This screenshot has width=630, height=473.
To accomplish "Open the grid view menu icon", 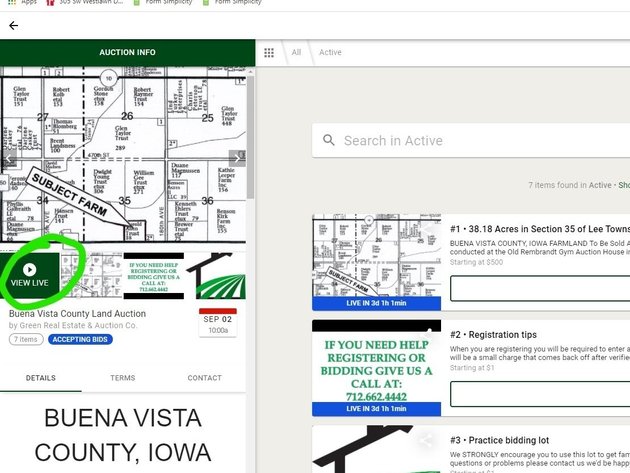I will point(269,52).
